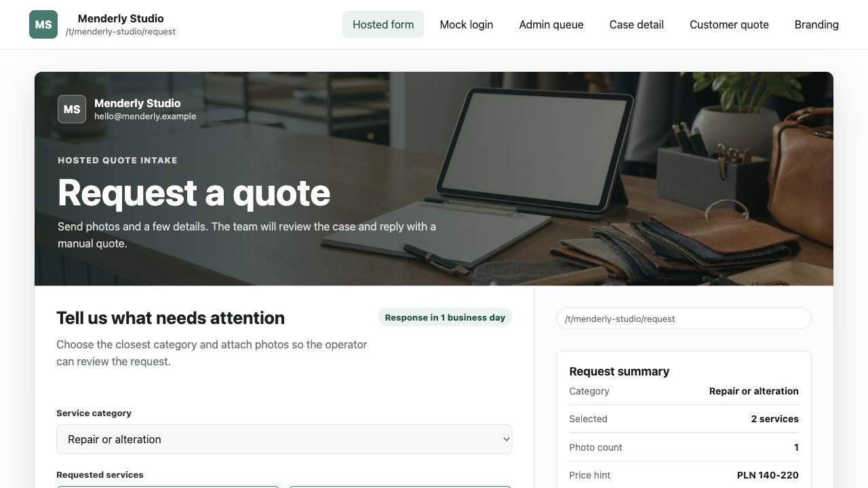Click the Service category label
This screenshot has width=868, height=488.
(x=94, y=413)
